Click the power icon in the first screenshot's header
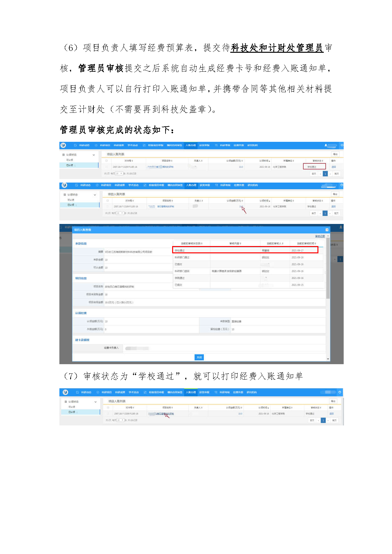This screenshot has width=392, height=554. 342,145
